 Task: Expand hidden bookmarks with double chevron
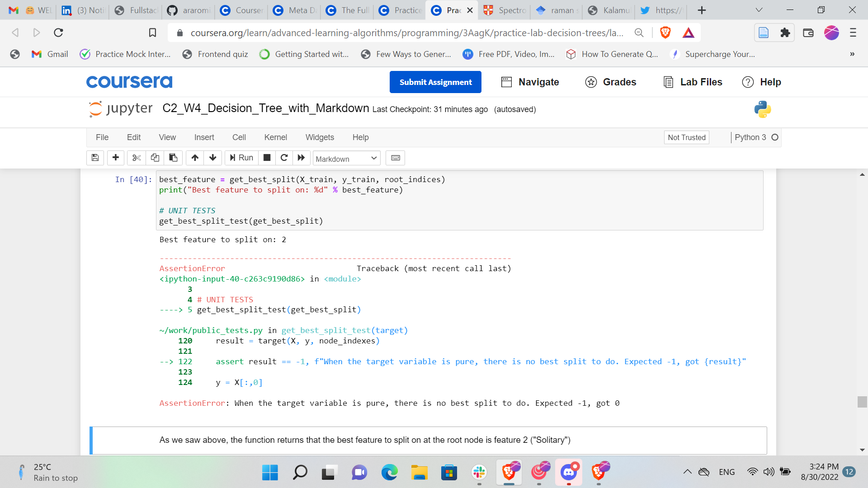pyautogui.click(x=852, y=54)
